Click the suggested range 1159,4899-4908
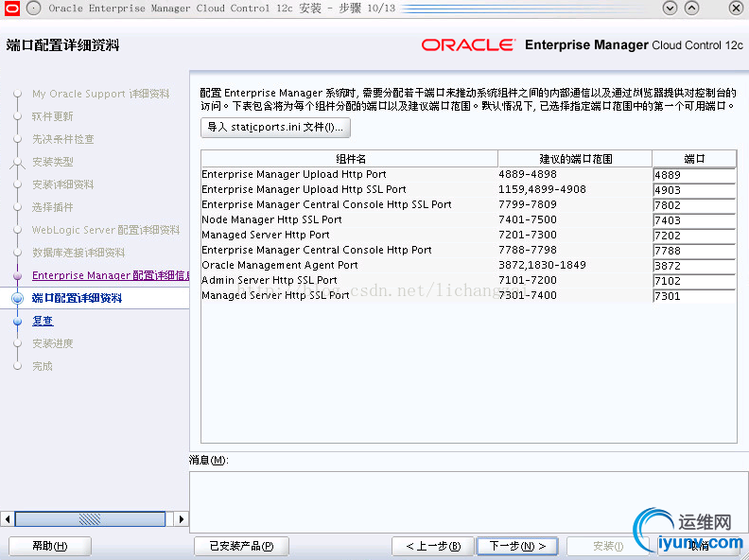The width and height of the screenshot is (749, 560). [542, 190]
